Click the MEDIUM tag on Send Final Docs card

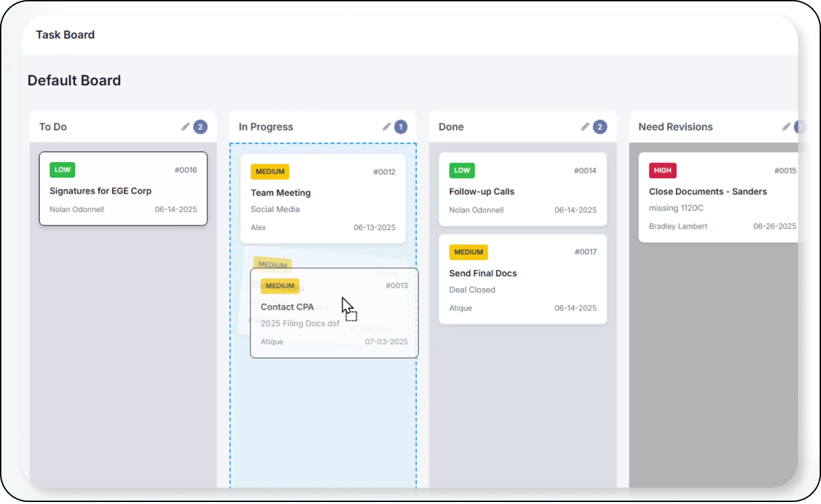point(469,252)
